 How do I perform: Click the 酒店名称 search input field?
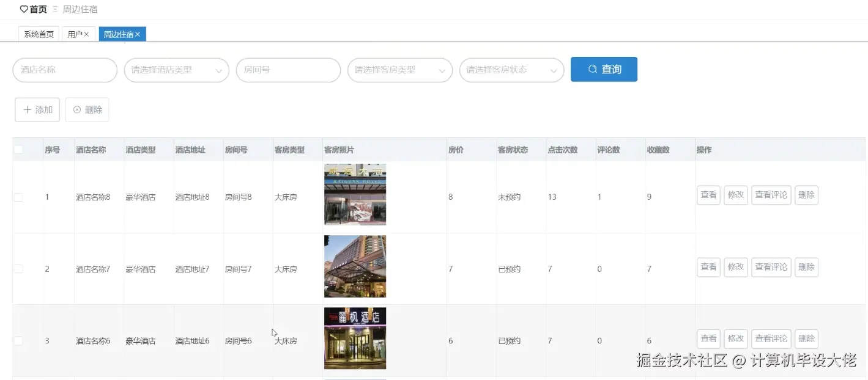coord(64,70)
